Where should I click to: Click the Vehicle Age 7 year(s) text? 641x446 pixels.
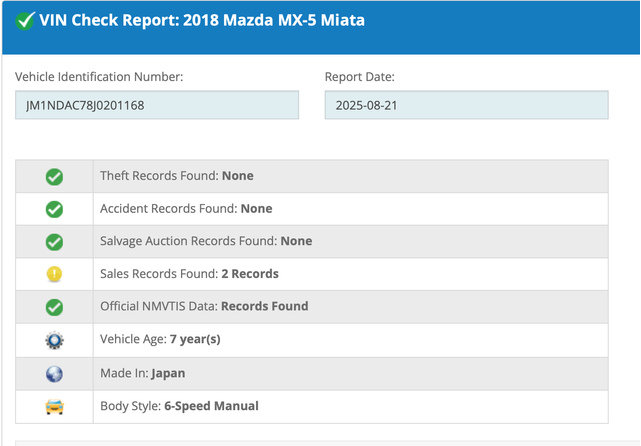[x=160, y=339]
